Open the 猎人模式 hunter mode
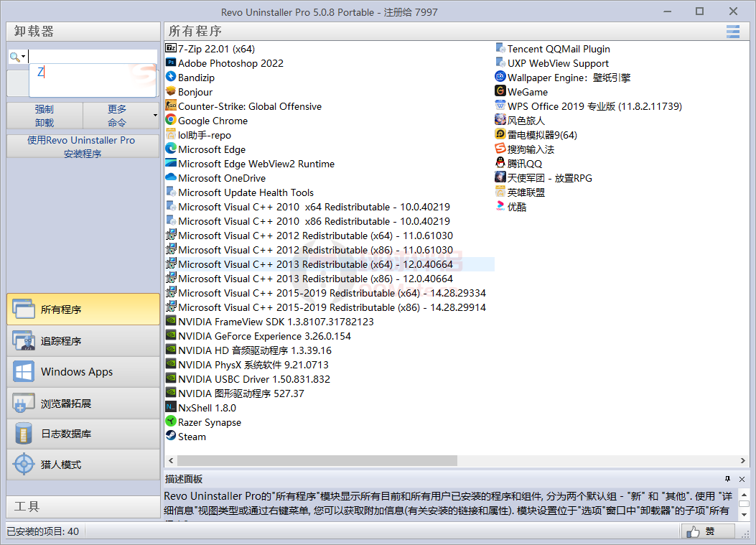The width and height of the screenshot is (756, 545). 83,465
